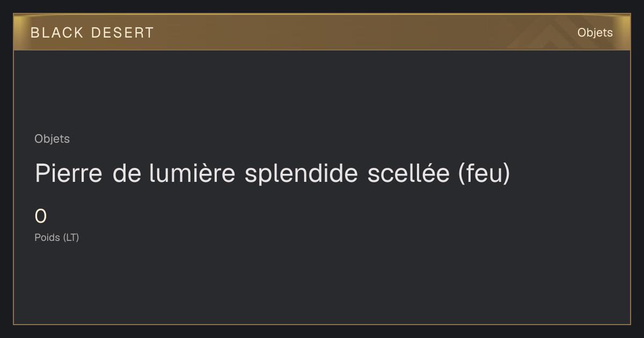Click the word BLACK in the header
644x338 pixels.
[57, 33]
